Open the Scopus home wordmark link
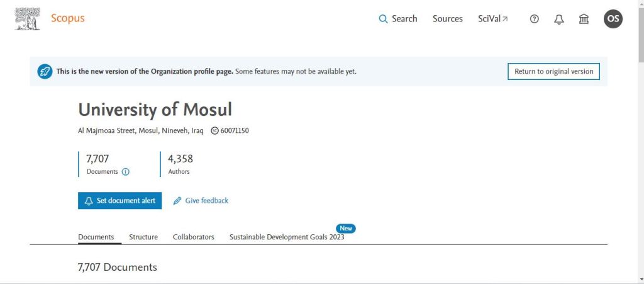 pyautogui.click(x=67, y=19)
